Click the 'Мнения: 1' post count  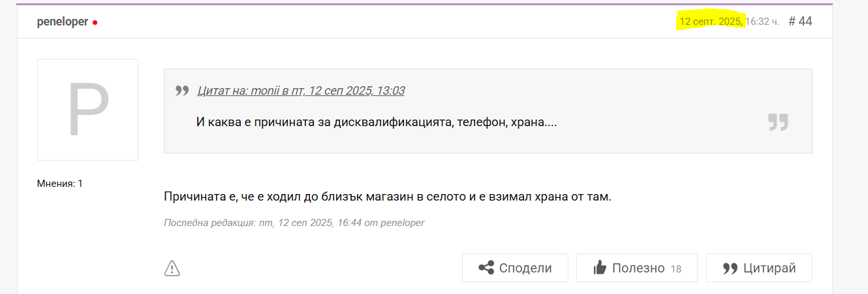click(60, 184)
